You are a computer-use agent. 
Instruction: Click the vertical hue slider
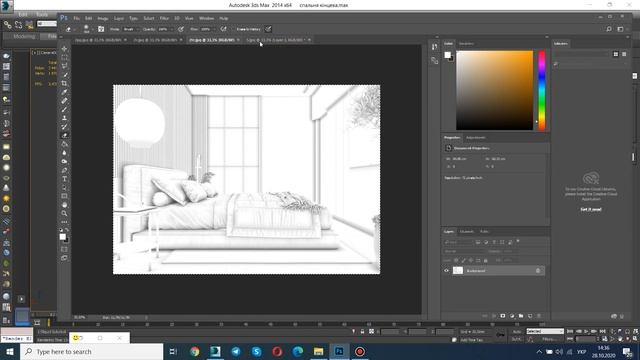point(542,90)
